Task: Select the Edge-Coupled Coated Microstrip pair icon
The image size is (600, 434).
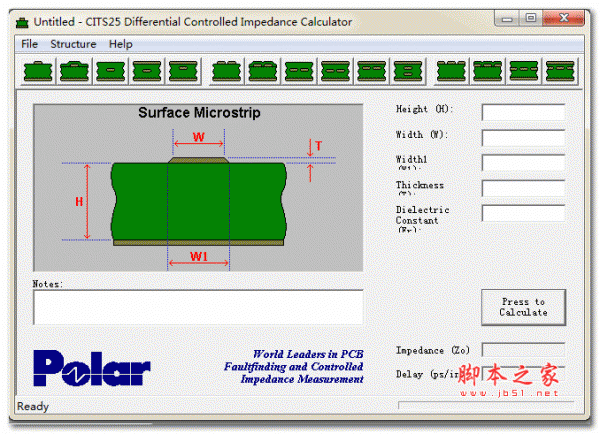Action: pos(263,71)
